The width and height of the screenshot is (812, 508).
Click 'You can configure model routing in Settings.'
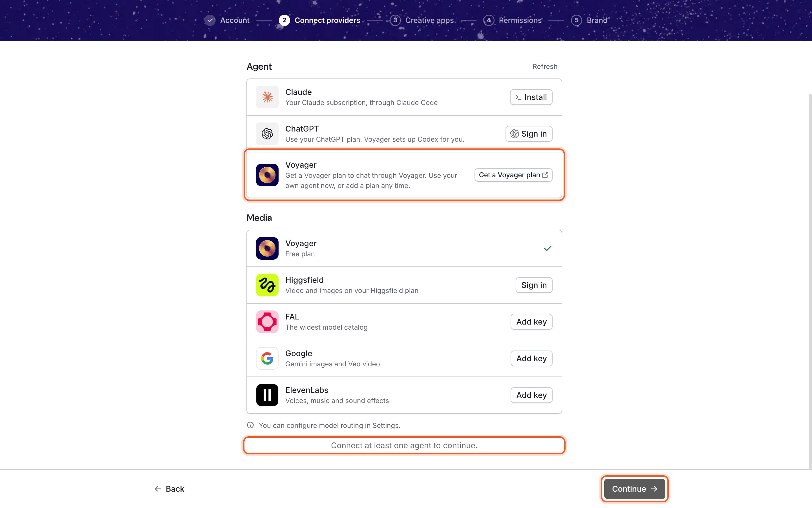tap(330, 425)
